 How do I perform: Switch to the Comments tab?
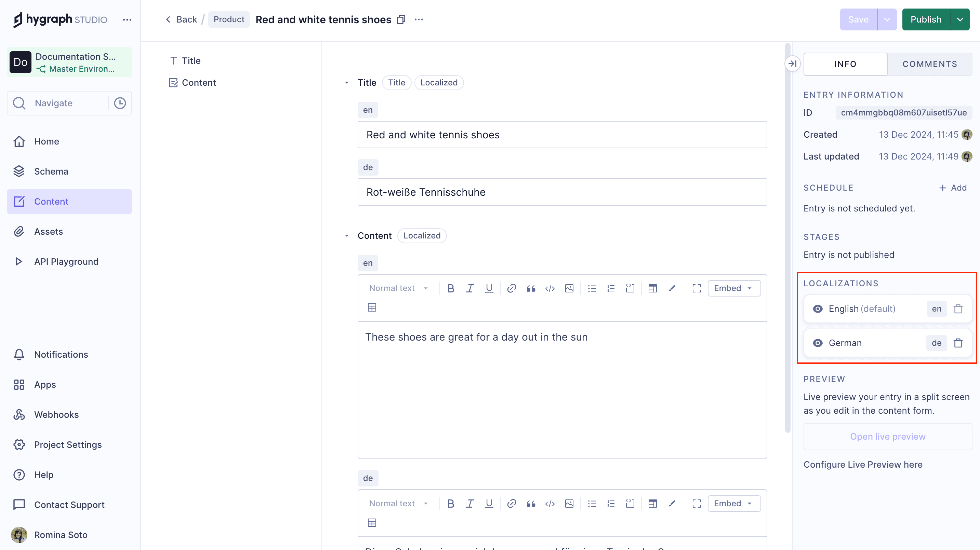(929, 64)
